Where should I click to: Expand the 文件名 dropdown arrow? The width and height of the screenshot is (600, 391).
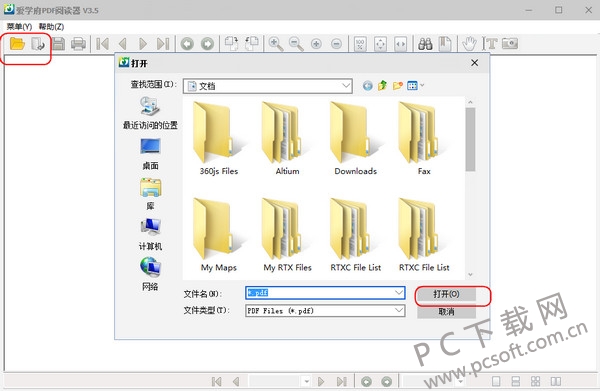[x=399, y=293]
